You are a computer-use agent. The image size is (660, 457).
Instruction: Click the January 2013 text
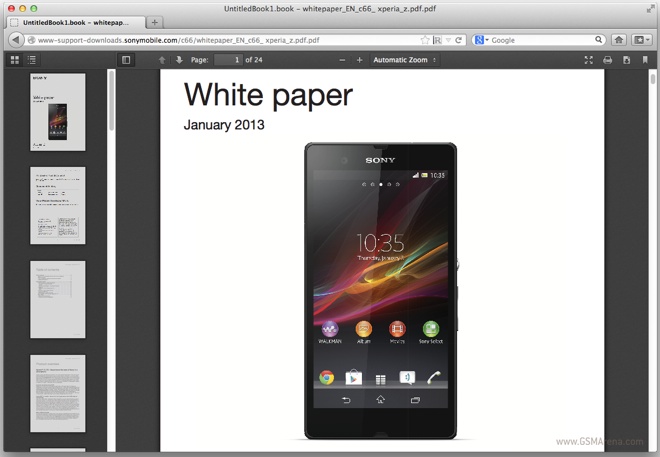point(224,125)
